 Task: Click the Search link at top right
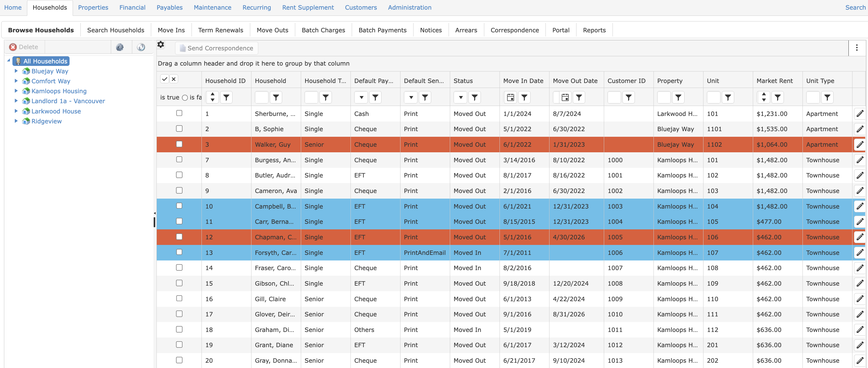pos(855,7)
